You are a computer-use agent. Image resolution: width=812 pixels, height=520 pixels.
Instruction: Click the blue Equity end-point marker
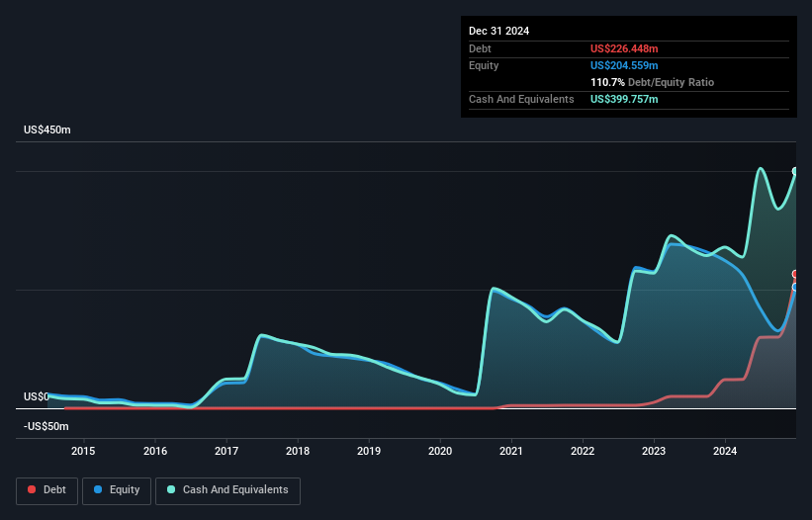[x=795, y=287]
